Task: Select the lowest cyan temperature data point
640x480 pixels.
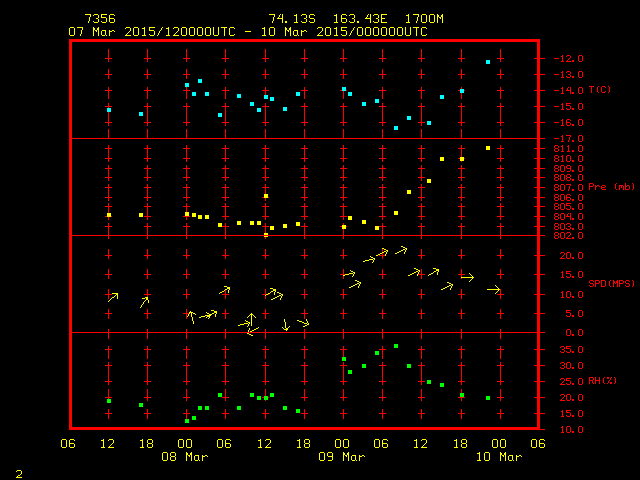Action: (x=396, y=128)
